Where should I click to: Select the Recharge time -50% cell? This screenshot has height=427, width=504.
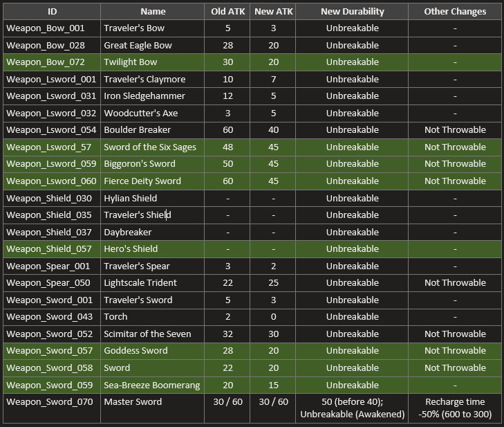[454, 408]
